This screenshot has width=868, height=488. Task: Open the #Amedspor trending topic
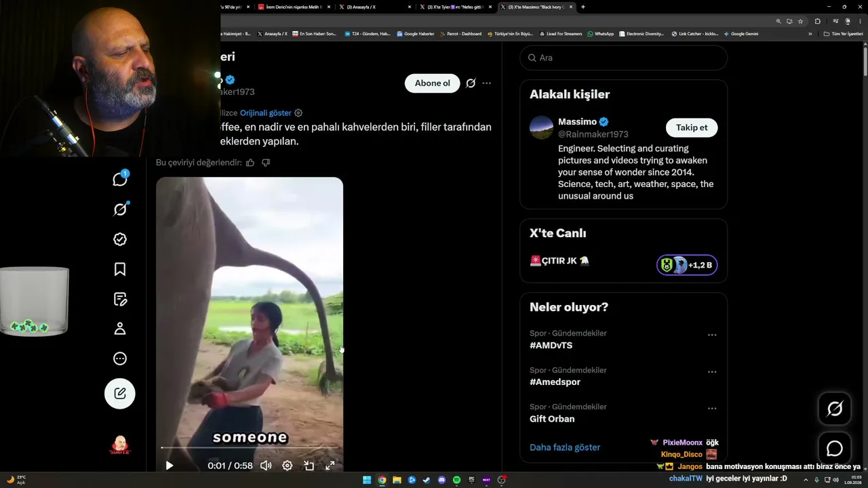[555, 382]
